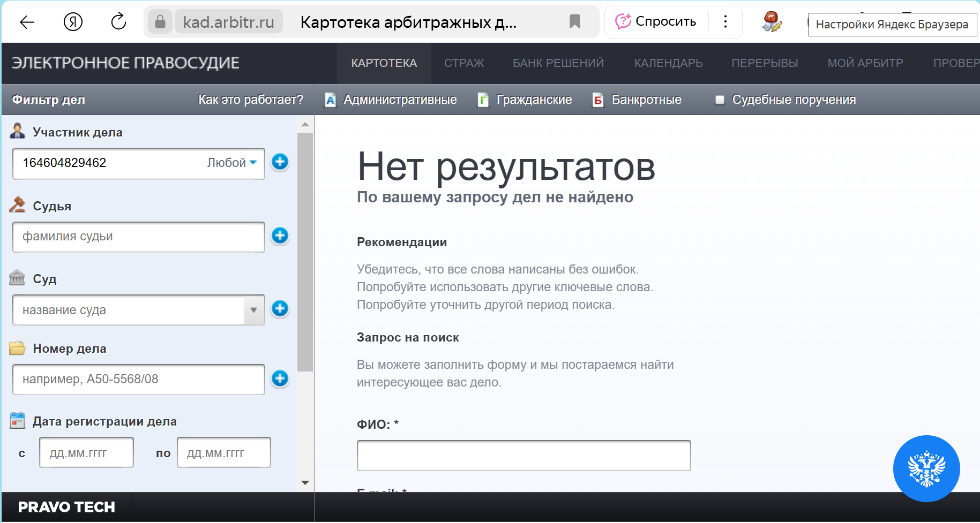Viewport: 980px width, 523px height.
Task: Toggle the Банкротные case filter
Action: click(x=637, y=100)
